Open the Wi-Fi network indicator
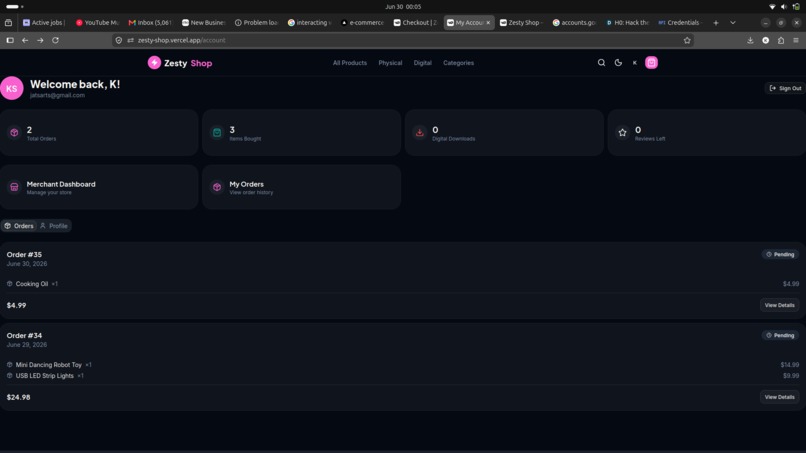The height and width of the screenshot is (453, 806). pyautogui.click(x=772, y=7)
